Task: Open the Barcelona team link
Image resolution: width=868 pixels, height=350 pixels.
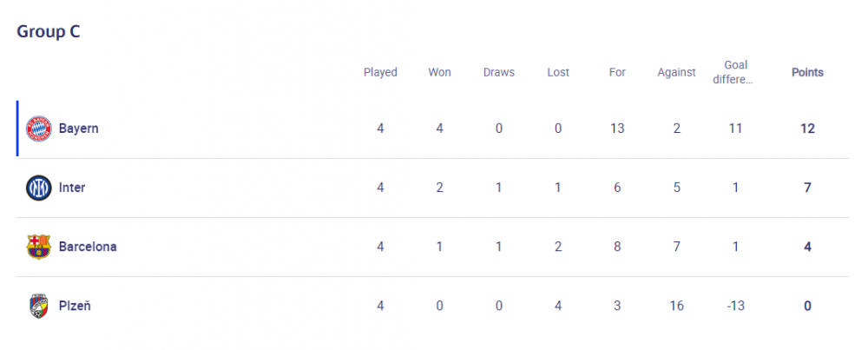Action: (x=88, y=247)
